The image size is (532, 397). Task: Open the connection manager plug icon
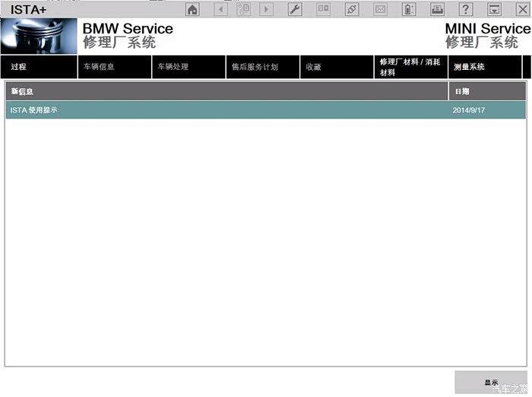click(x=352, y=9)
